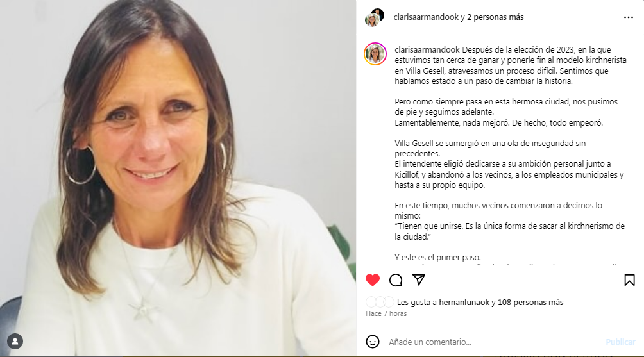Save the post with the bookmark icon
This screenshot has width=644, height=357.
click(x=629, y=280)
